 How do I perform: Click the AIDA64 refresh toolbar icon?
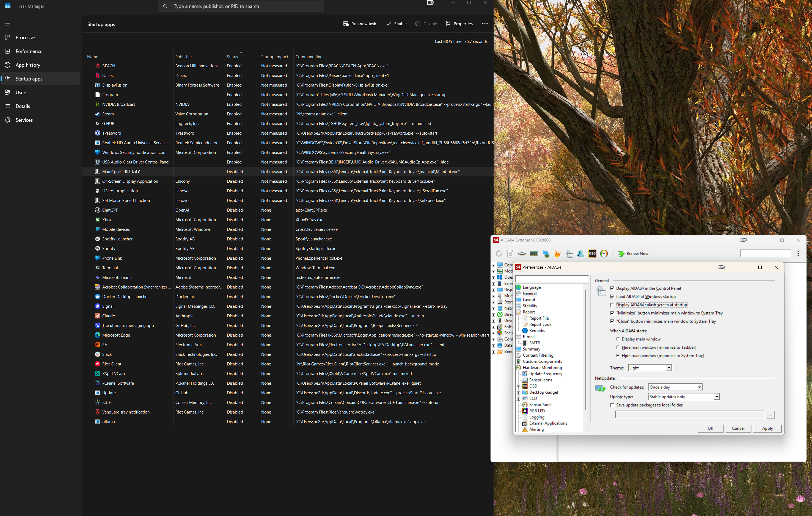coord(499,253)
